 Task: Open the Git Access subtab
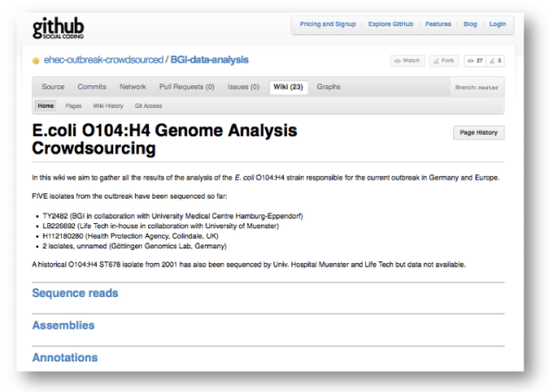coord(147,105)
